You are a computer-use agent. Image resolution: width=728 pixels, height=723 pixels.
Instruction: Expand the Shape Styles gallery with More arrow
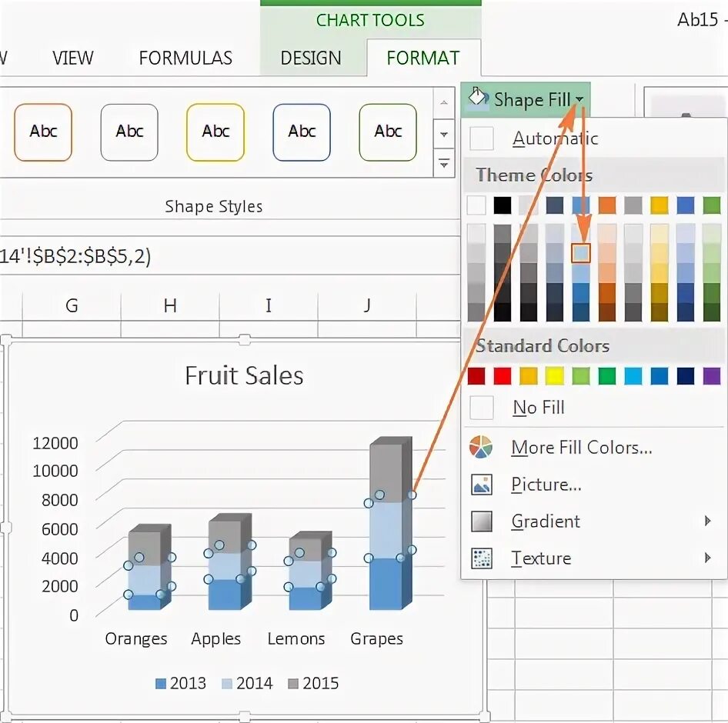click(444, 163)
